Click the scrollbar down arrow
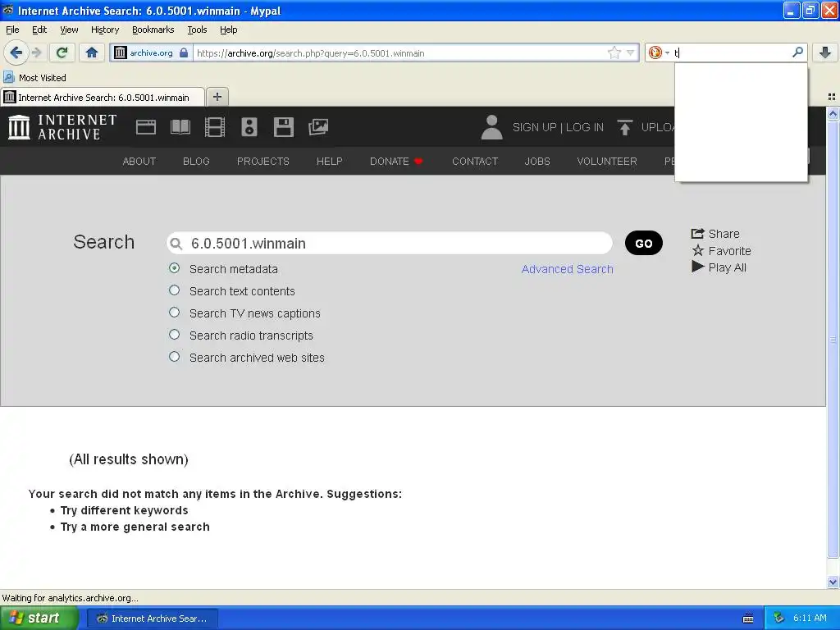The width and height of the screenshot is (840, 630). (833, 582)
